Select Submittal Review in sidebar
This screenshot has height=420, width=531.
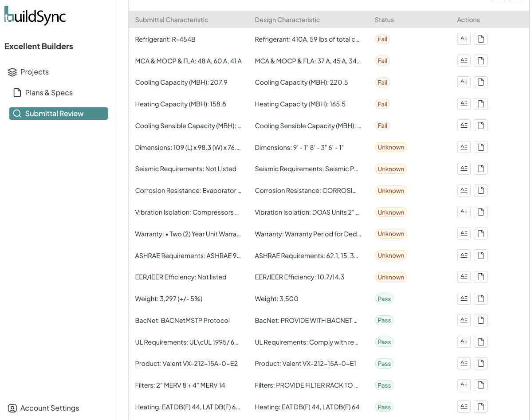(58, 114)
